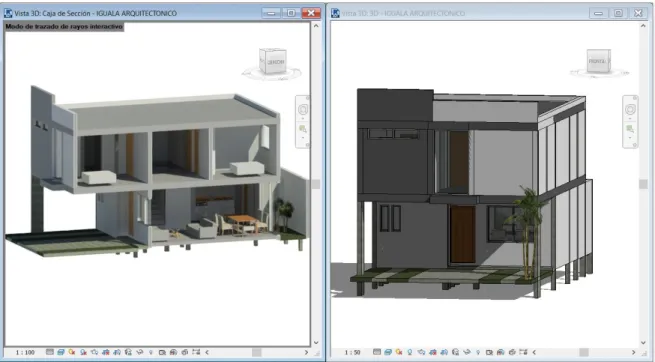Click Revit icon in right 3D view title bar
655x362 pixels.
click(335, 13)
